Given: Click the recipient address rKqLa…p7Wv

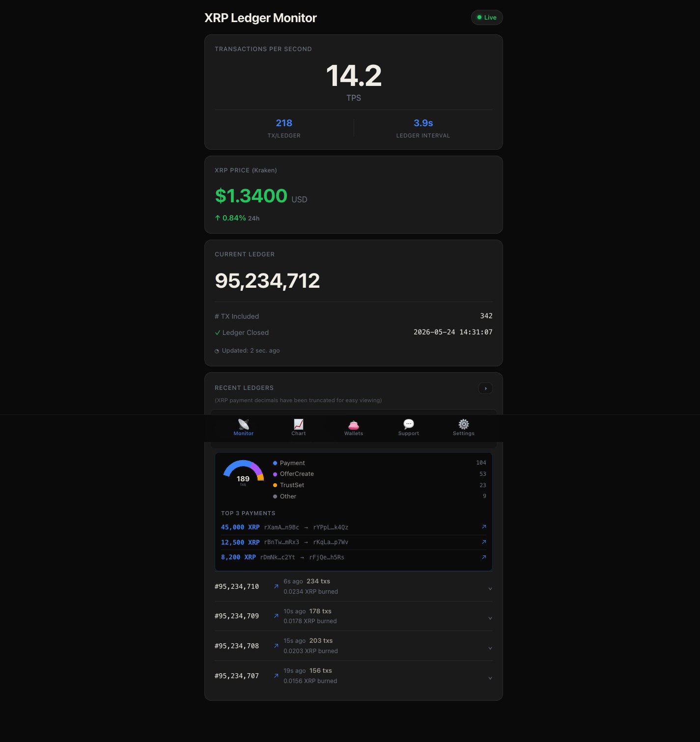Looking at the screenshot, I should (331, 542).
